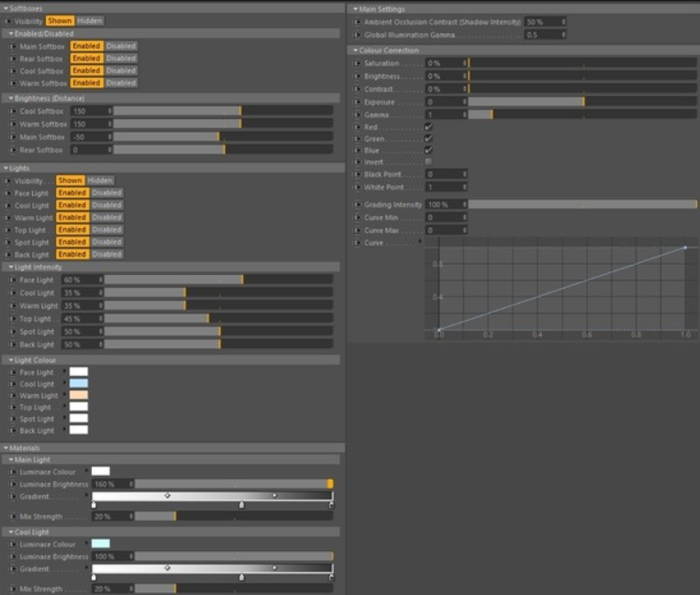700x595 pixels.
Task: Open the Cool Light Luminace Colour swatch
Action: click(x=100, y=544)
